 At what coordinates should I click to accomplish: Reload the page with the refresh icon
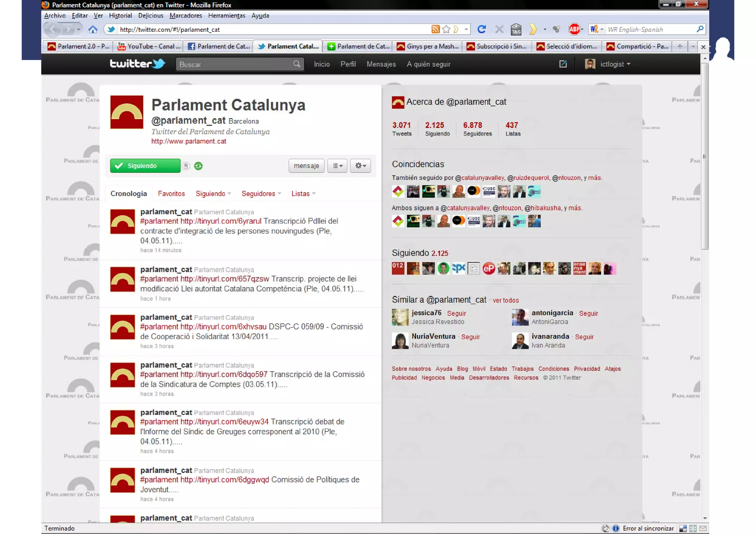pos(481,29)
